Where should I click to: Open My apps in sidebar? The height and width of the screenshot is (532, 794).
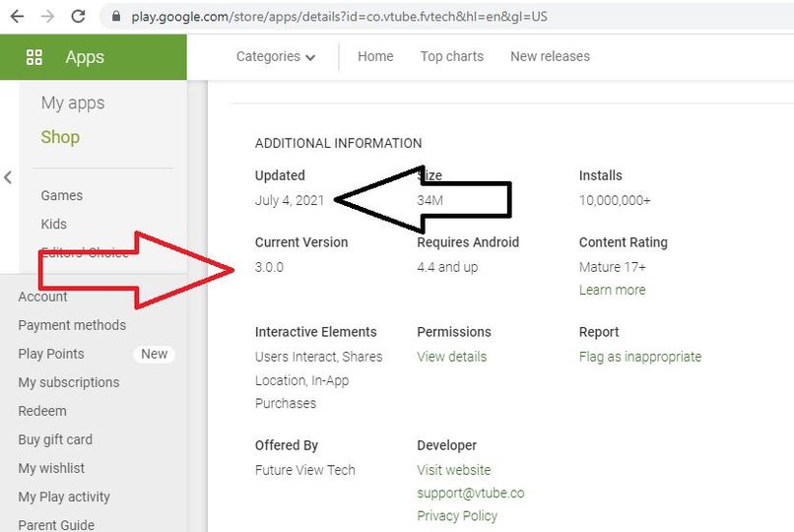pyautogui.click(x=73, y=103)
